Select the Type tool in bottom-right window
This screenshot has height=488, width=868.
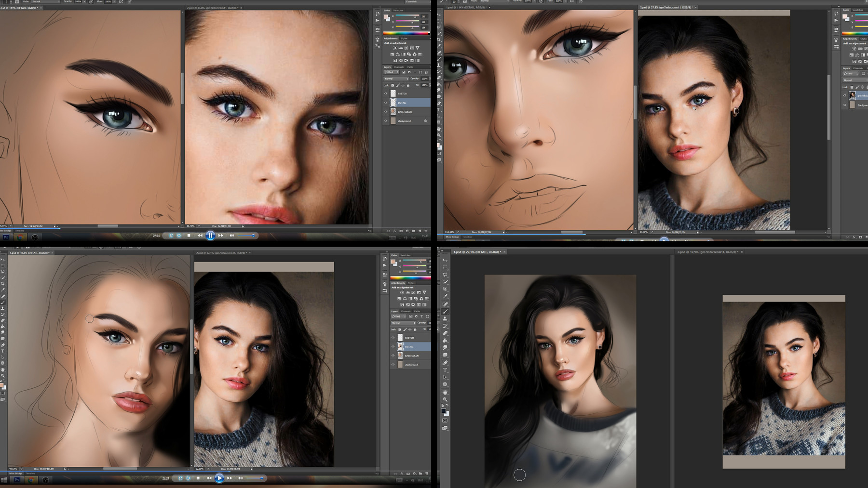(445, 370)
